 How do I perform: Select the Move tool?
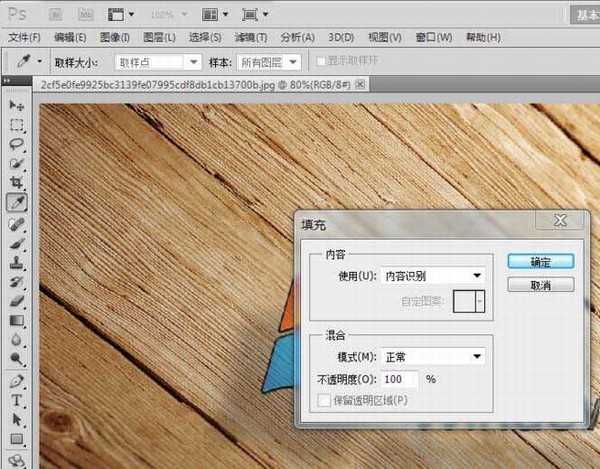tap(17, 106)
